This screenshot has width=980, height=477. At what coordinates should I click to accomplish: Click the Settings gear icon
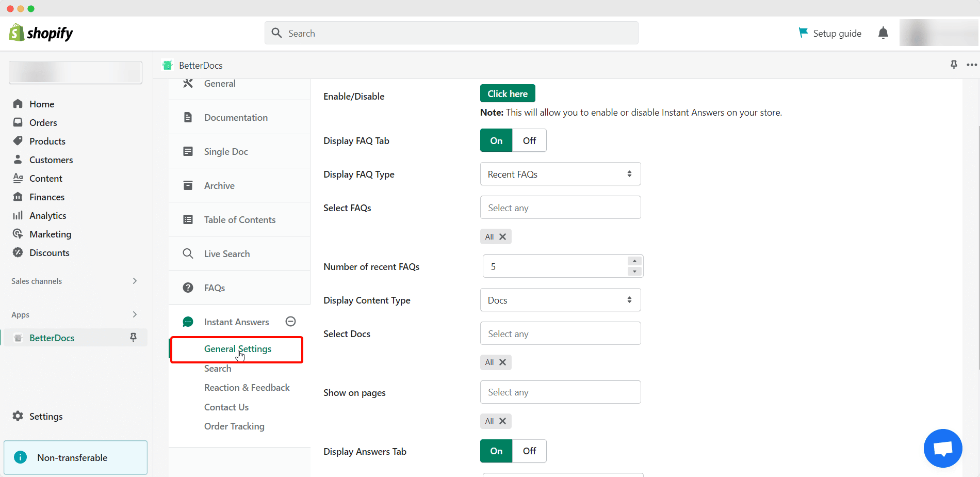(18, 416)
